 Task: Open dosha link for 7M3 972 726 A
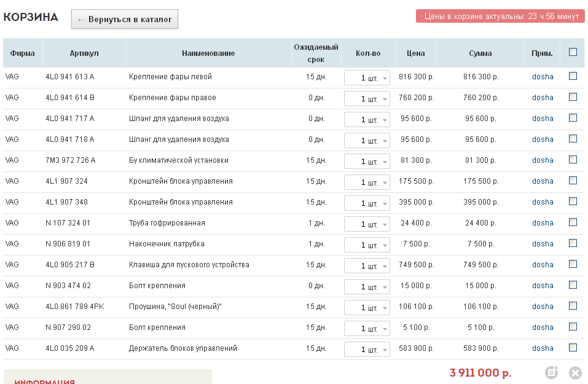[x=543, y=160]
